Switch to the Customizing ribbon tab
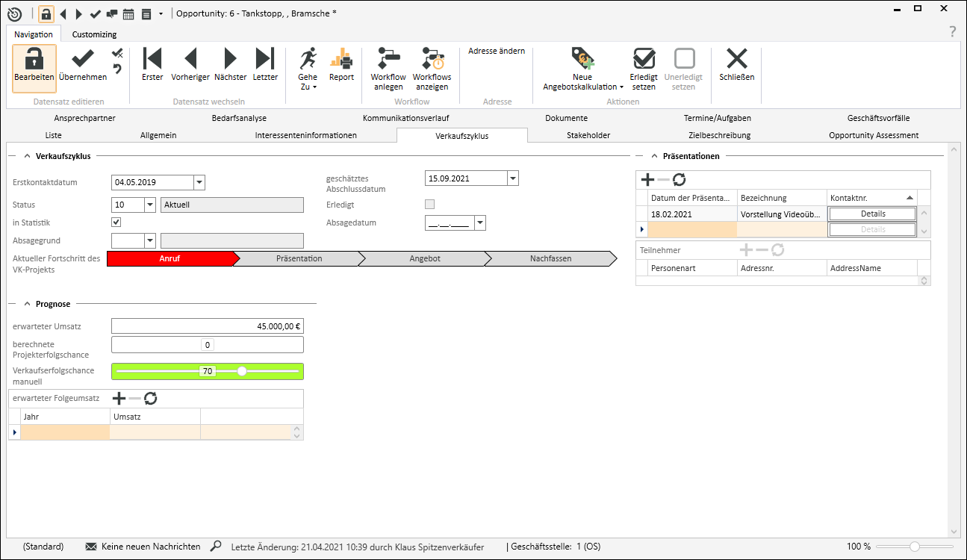The image size is (967, 560). click(94, 34)
